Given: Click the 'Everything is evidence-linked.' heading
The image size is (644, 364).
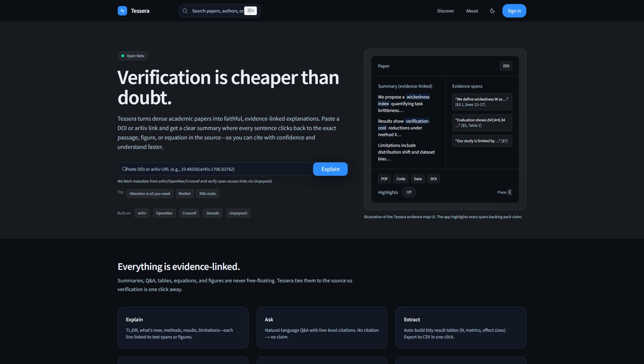Looking at the screenshot, I should 179,267.
